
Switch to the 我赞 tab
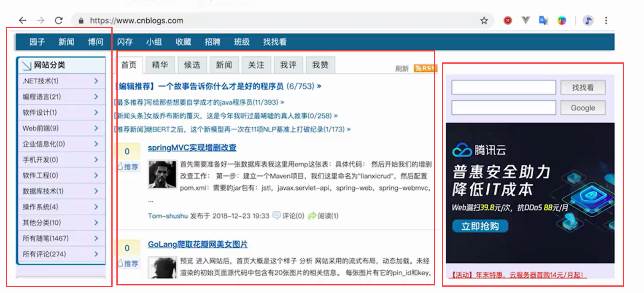[320, 65]
